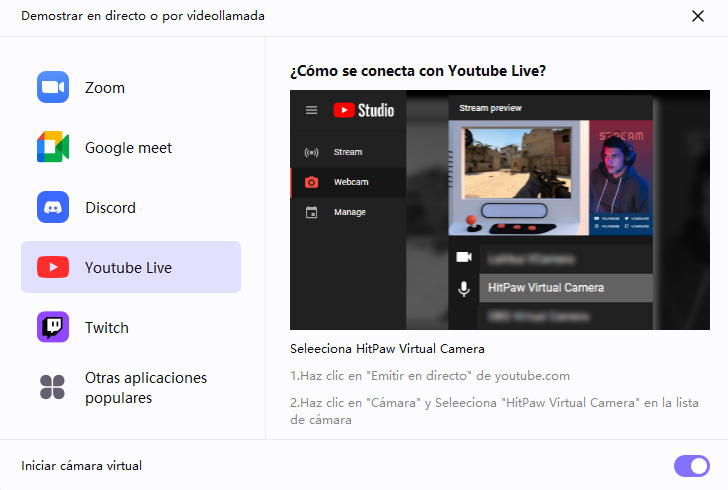
Task: Click the heading ¿Cómo se conecta con Youtube Live?
Action: pos(418,71)
